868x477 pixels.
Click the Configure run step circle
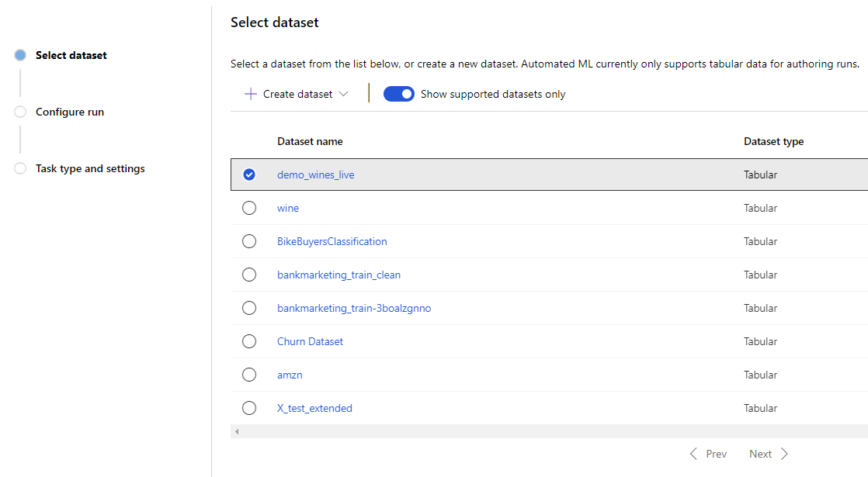click(x=19, y=111)
